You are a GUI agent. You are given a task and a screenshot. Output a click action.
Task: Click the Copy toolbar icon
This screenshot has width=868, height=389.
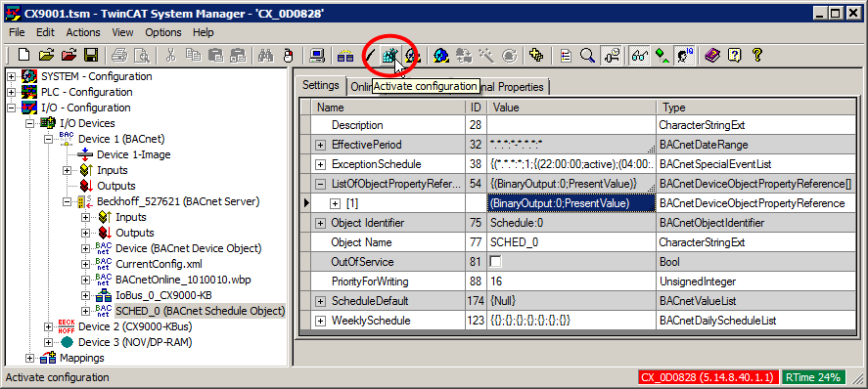pyautogui.click(x=193, y=55)
